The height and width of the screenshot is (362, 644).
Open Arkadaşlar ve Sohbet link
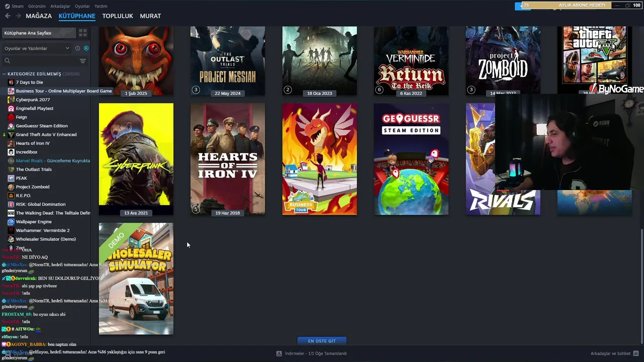coord(610,353)
